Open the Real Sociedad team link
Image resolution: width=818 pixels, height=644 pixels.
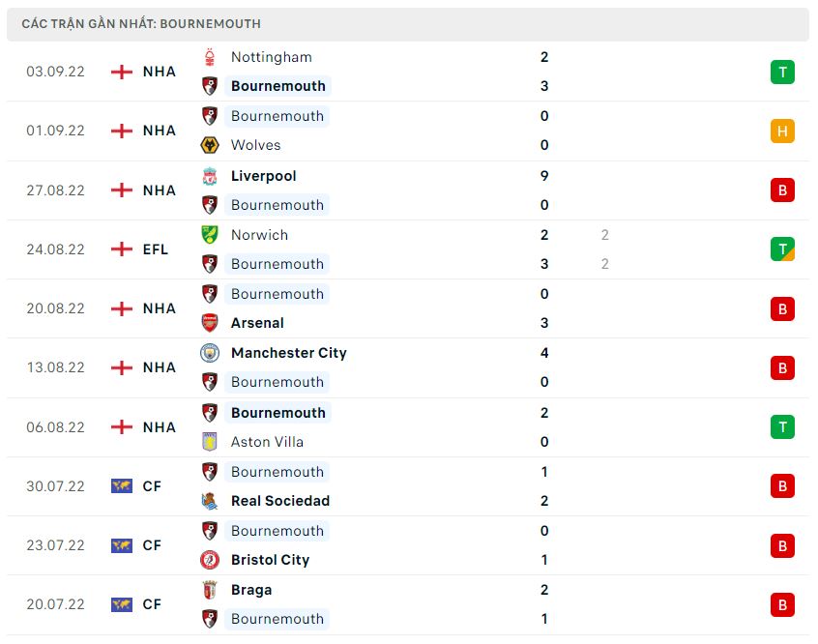click(x=280, y=501)
